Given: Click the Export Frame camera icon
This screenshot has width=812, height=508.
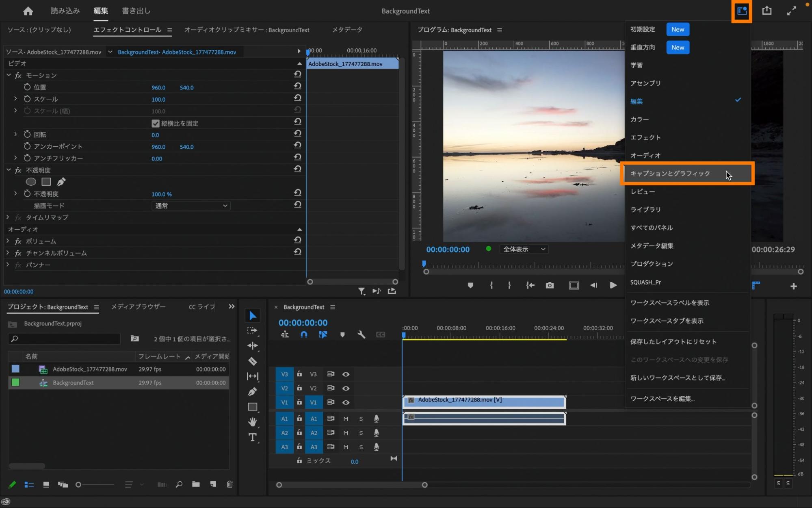Looking at the screenshot, I should (x=550, y=285).
